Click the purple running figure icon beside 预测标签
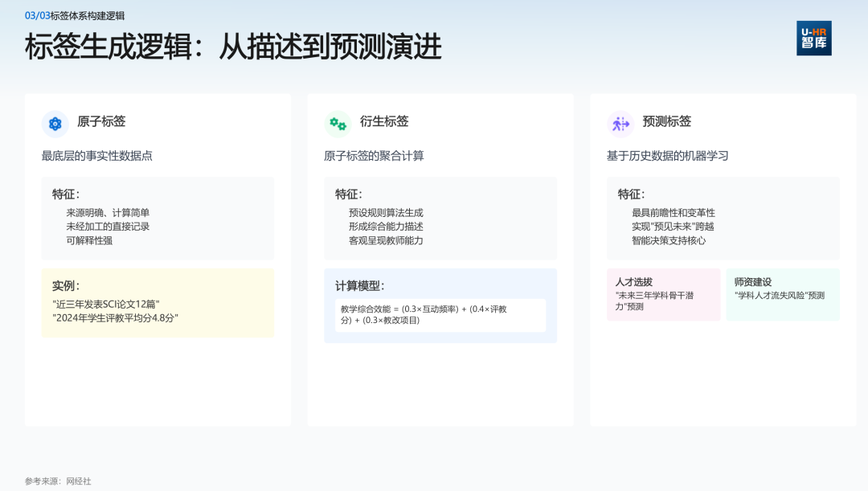 pos(620,124)
